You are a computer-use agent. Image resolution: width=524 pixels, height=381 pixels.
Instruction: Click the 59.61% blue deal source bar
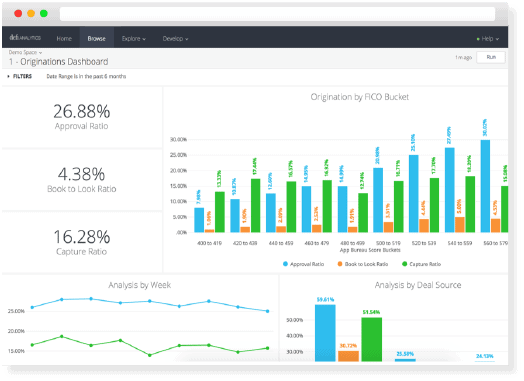pos(325,333)
